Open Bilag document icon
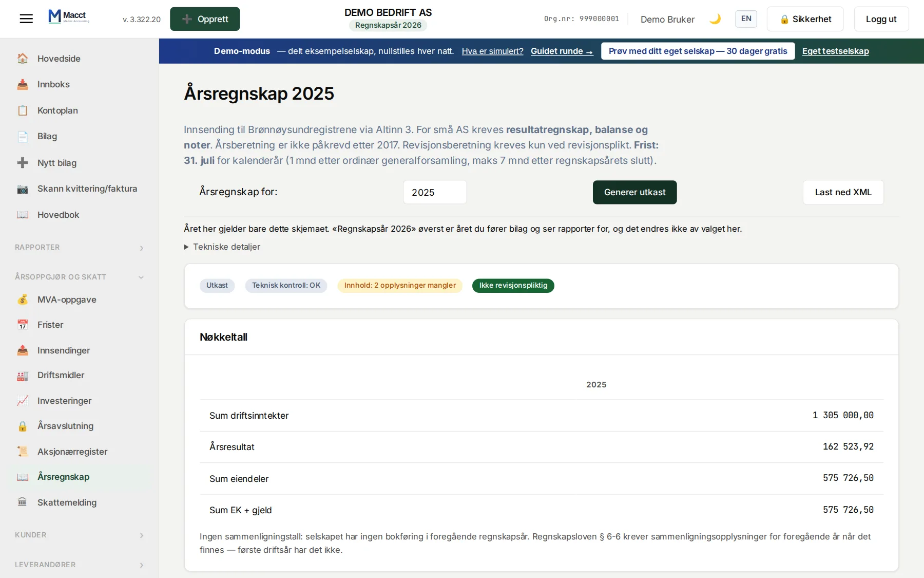 (23, 136)
